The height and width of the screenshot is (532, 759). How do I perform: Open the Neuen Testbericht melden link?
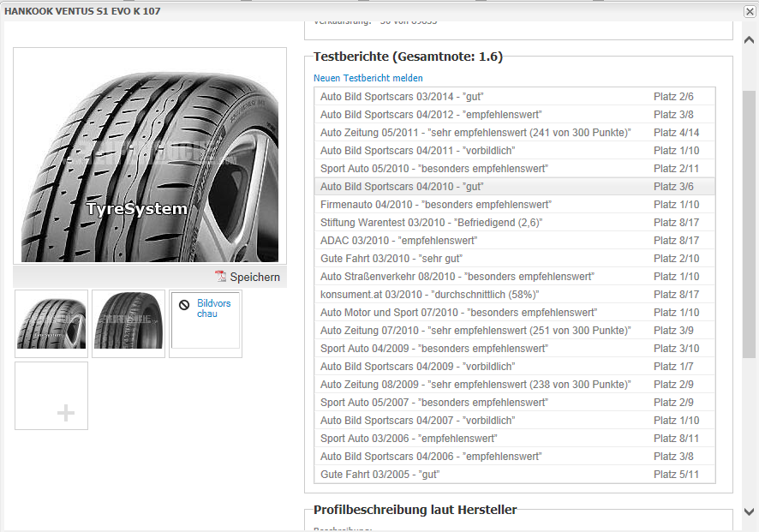click(x=368, y=78)
